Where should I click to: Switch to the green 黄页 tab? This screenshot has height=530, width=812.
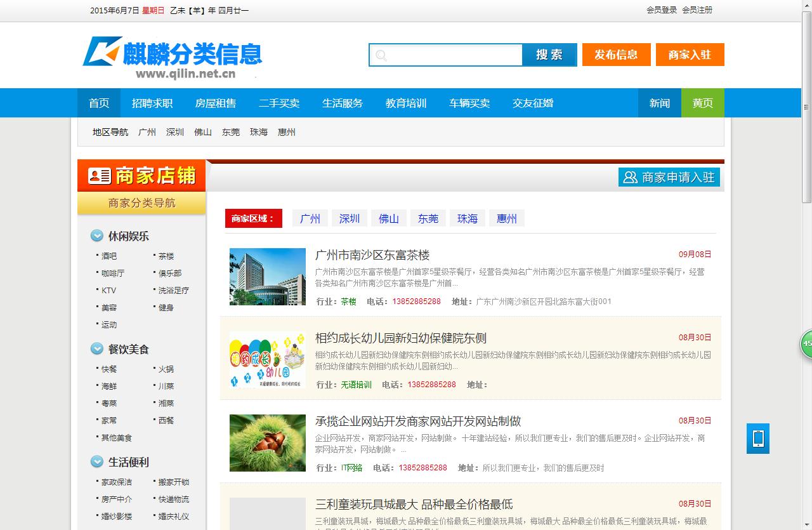pyautogui.click(x=703, y=103)
